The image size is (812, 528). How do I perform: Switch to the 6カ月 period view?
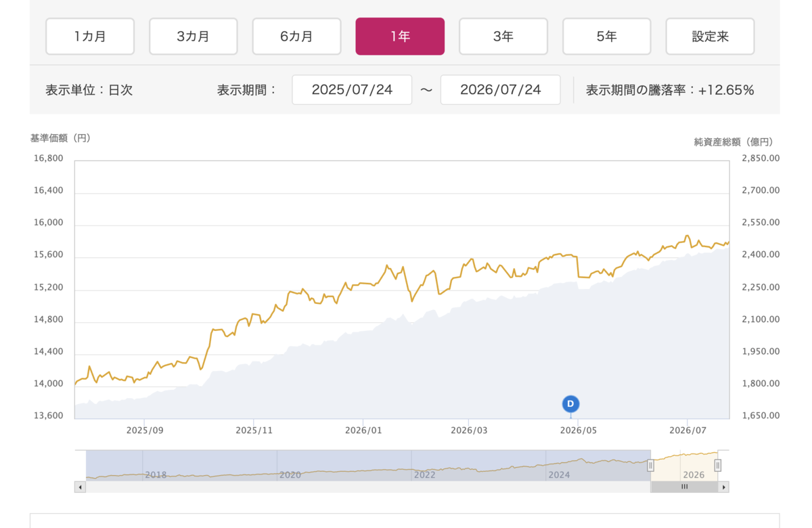coord(296,37)
